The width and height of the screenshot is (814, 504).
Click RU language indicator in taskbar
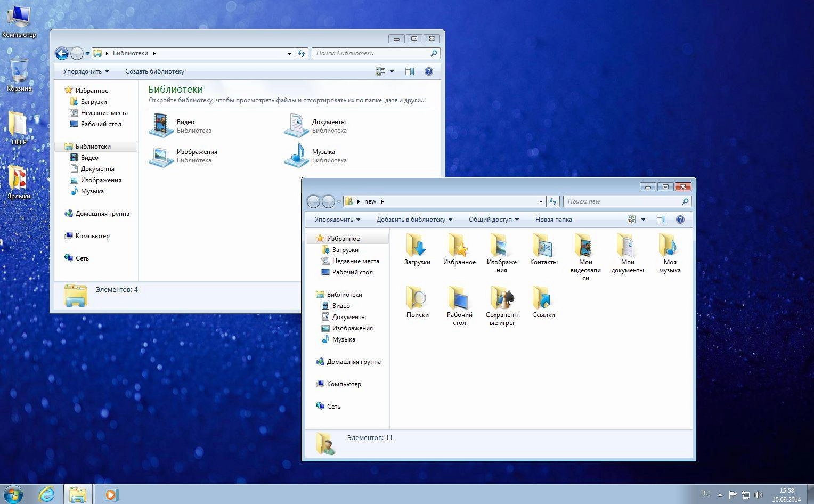[x=705, y=493]
